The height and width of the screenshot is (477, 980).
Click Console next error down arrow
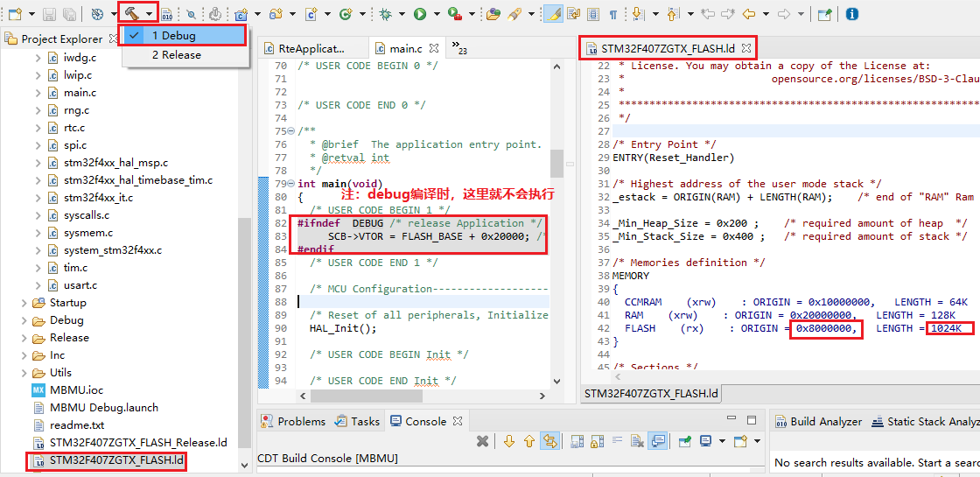508,441
